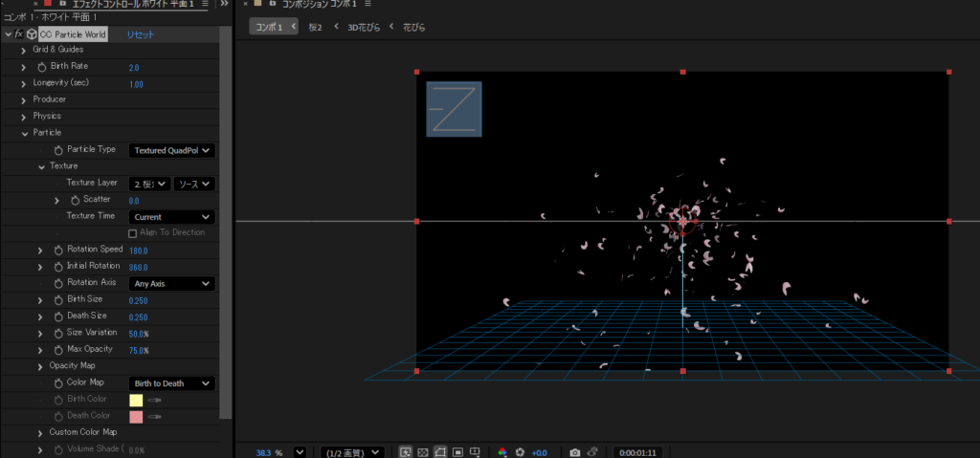Open the channel and color management icon
Image resolution: width=980 pixels, height=458 pixels.
[503, 451]
